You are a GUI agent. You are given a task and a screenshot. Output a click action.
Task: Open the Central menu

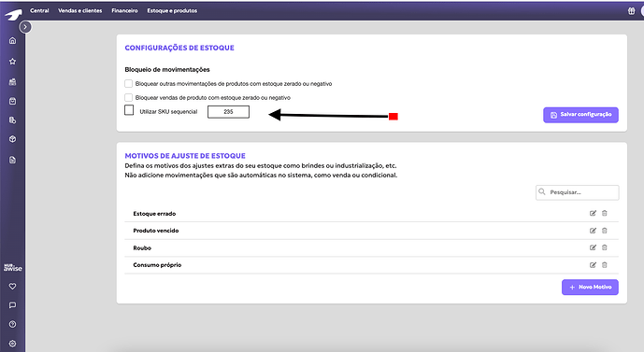tap(39, 10)
